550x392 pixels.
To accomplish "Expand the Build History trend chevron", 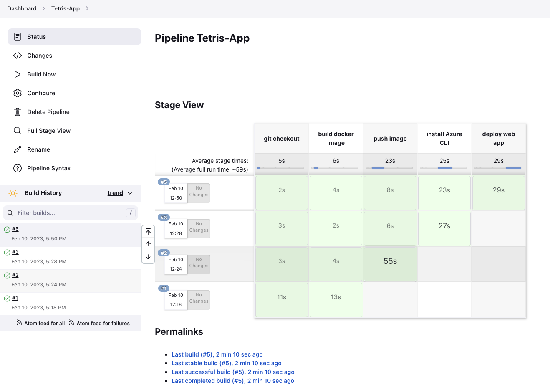I will (x=130, y=193).
